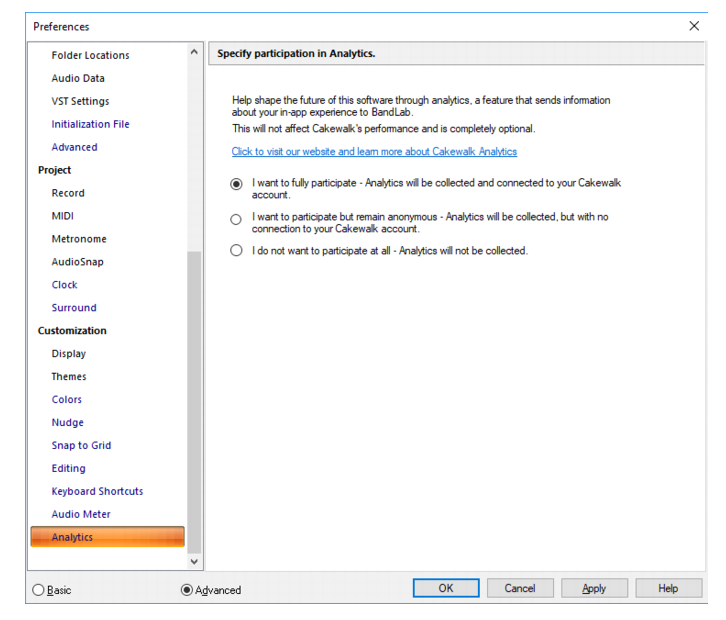
Task: Close the Preferences dialog
Action: tap(694, 26)
